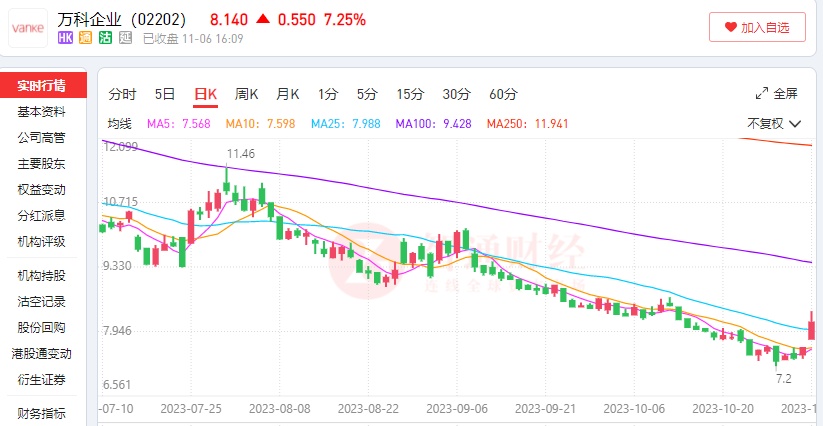Click the percentage change 7.25%
This screenshot has width=823, height=426.
(x=345, y=20)
